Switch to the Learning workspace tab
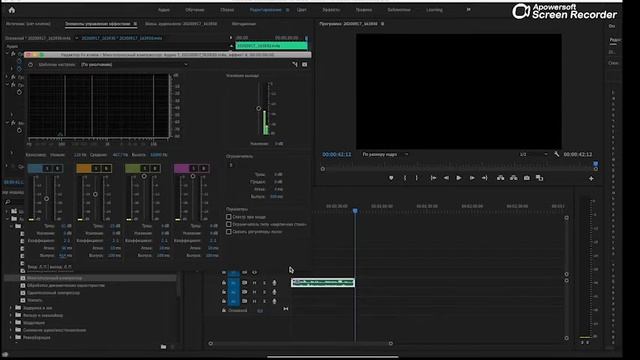Image resolution: width=640 pixels, height=360 pixels. 434,10
